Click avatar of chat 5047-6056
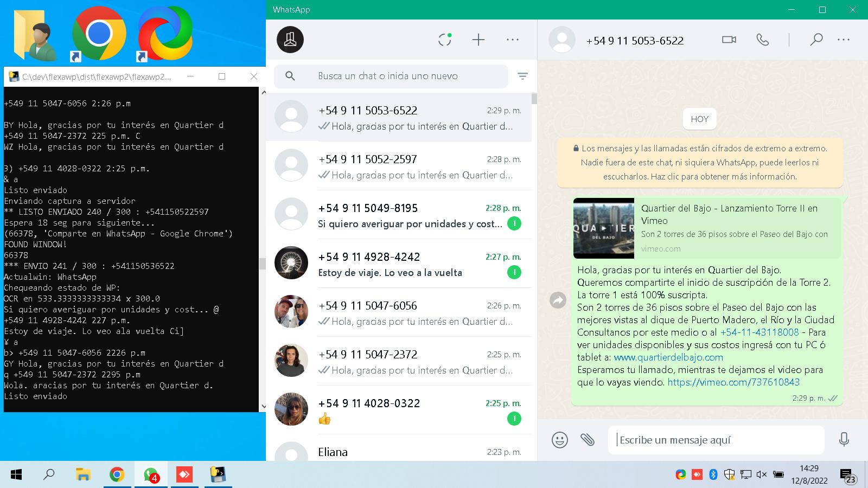 [x=291, y=312]
